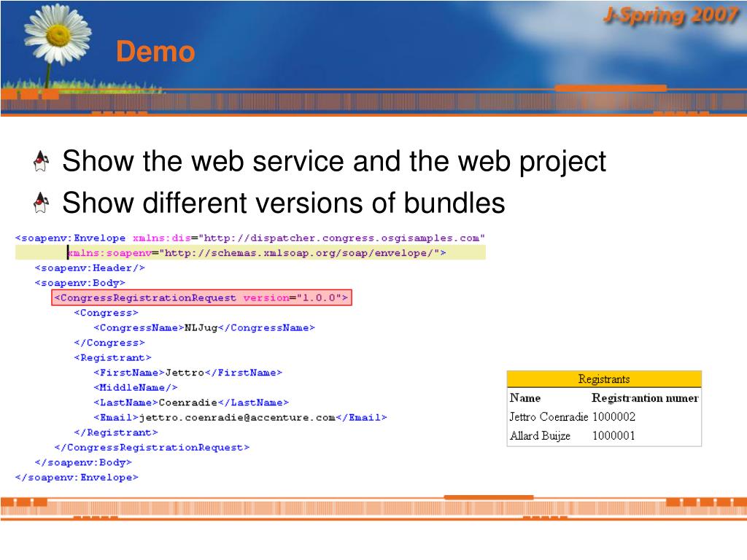Click the closing '</soapenv:Envelope>' tag
747x560 pixels.
point(77,477)
